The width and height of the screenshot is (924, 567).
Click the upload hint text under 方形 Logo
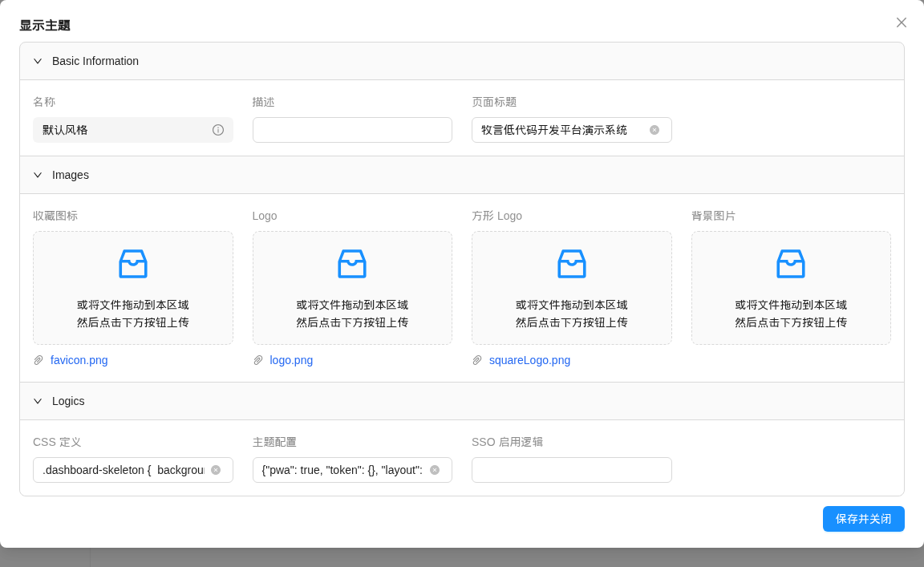coord(572,314)
